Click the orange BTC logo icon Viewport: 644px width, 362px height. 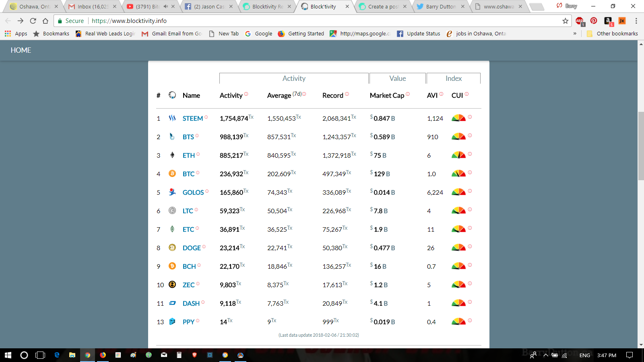point(172,173)
